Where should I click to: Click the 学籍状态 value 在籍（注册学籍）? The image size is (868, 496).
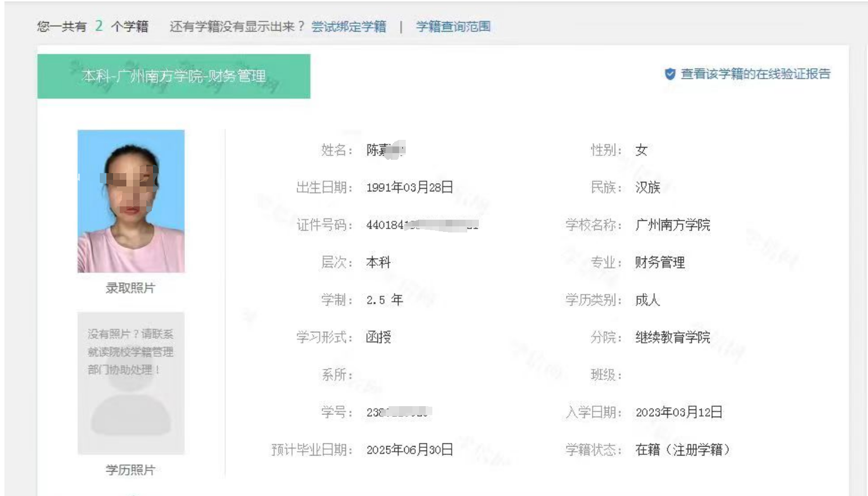[x=682, y=449]
